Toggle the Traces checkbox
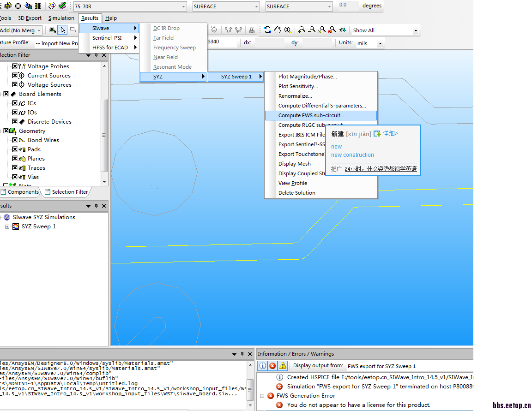Screen dimensions: 532x411 tap(15, 167)
